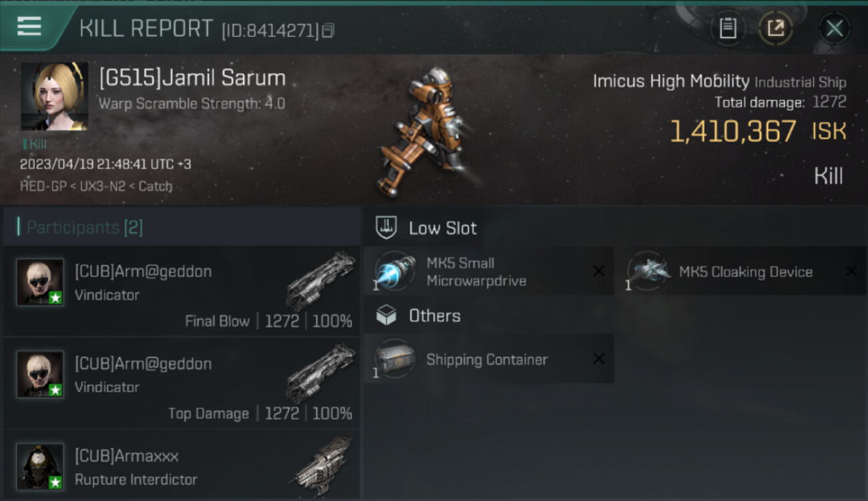Open the Final Blow Arm@geddon portrait
868x501 pixels.
tap(40, 282)
